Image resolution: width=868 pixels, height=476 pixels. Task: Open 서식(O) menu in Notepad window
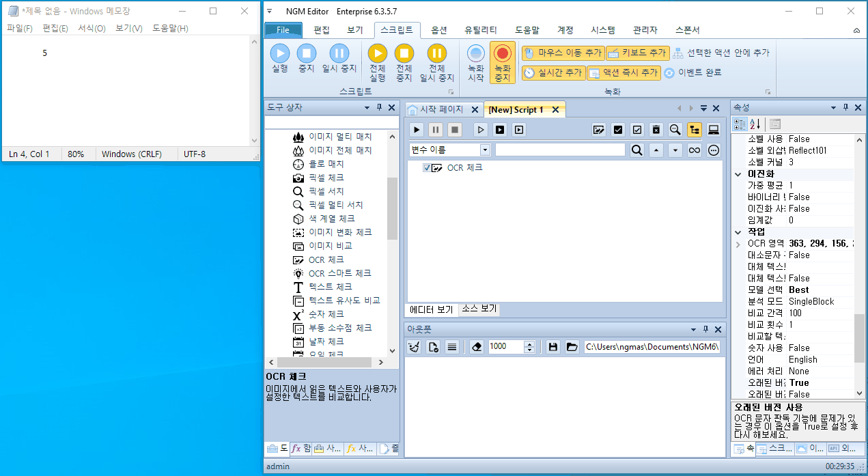(x=92, y=28)
